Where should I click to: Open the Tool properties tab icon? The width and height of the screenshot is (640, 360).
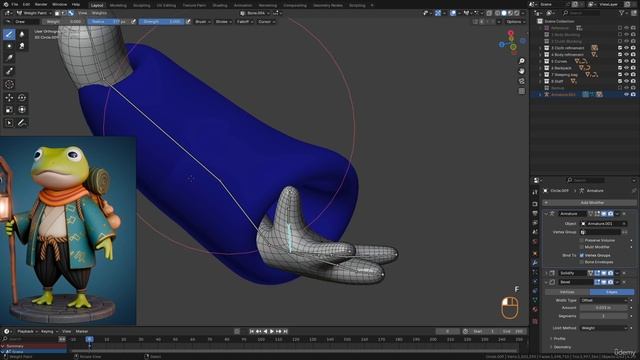[535, 192]
